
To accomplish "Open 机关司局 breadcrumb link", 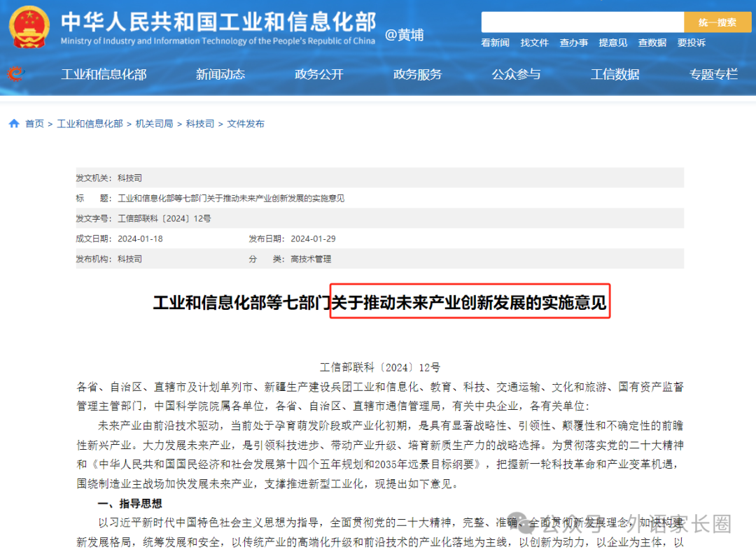I will pyautogui.click(x=154, y=124).
